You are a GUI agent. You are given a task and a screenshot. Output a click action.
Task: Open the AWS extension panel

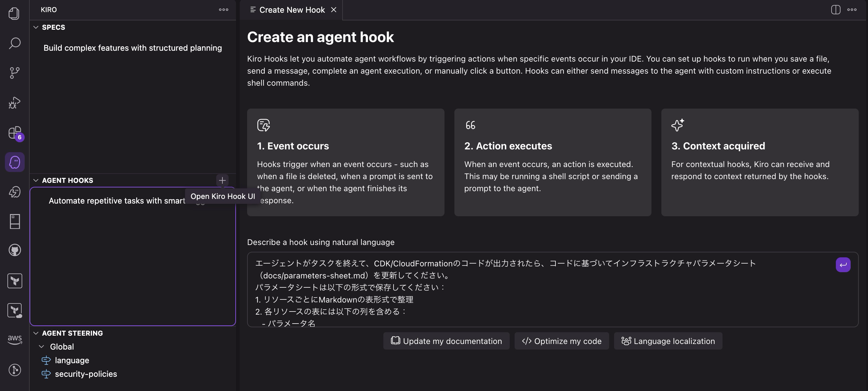(14, 339)
